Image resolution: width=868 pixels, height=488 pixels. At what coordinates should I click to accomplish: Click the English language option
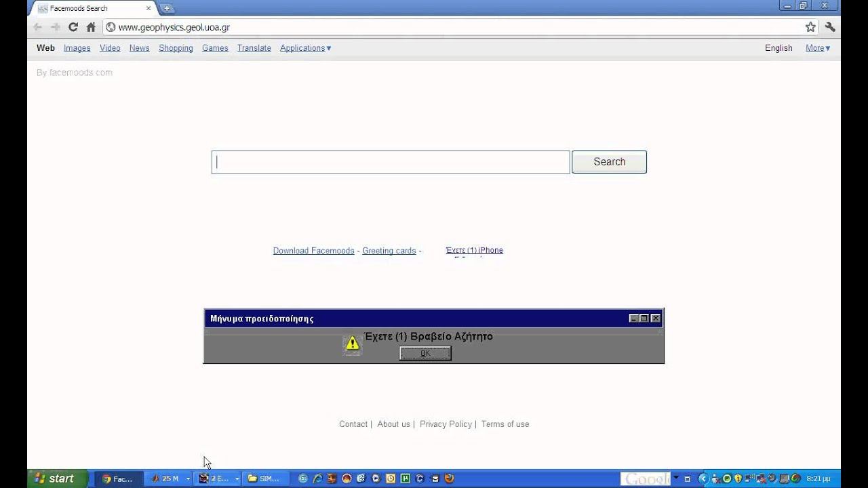778,48
